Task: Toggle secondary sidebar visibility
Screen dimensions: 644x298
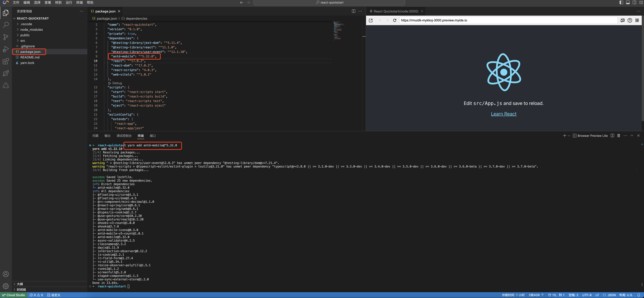Action: (x=634, y=3)
